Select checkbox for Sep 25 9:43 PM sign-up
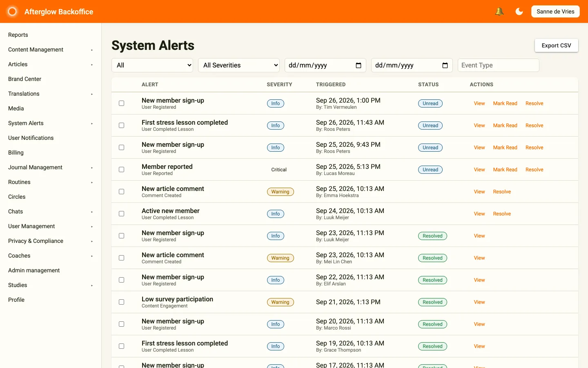588x368 pixels. click(x=121, y=148)
